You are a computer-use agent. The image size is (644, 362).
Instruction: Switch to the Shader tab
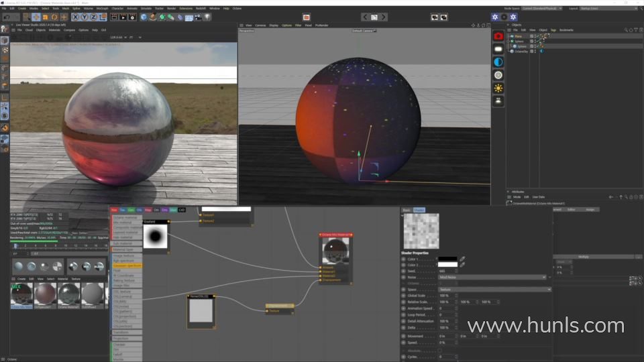(x=419, y=210)
